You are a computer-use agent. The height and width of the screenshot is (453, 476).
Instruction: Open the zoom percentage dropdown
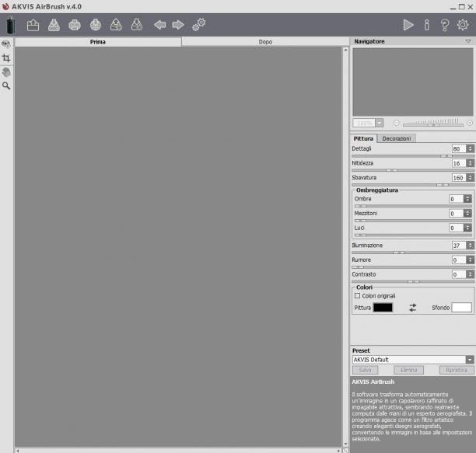pyautogui.click(x=379, y=123)
